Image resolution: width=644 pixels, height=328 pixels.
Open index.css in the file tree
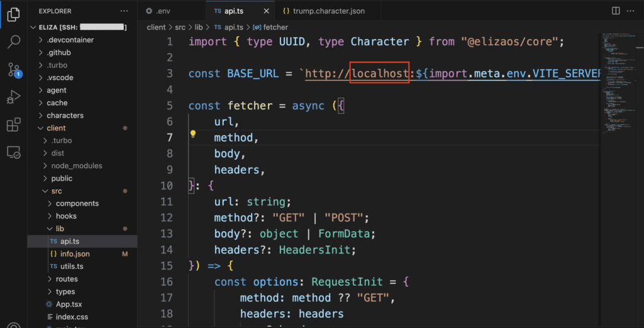(x=82, y=317)
